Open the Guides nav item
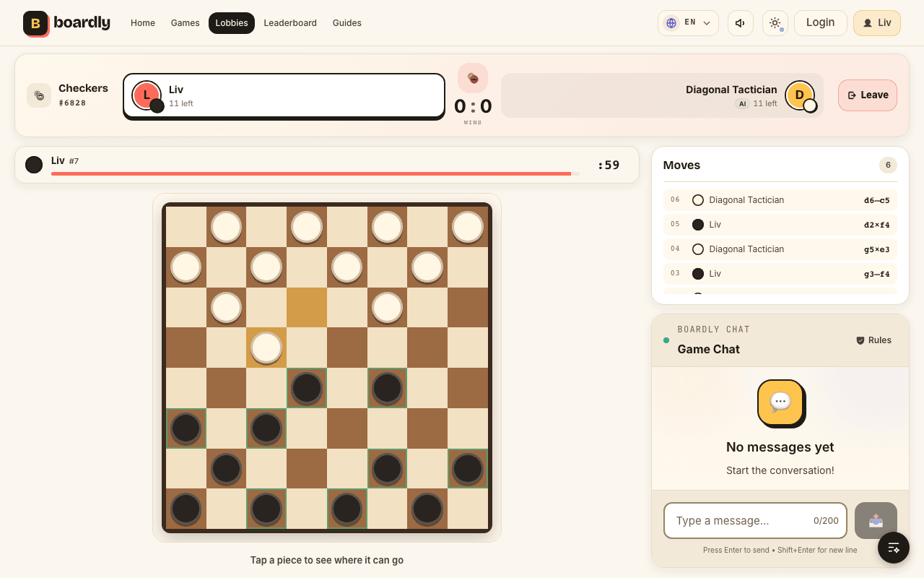Viewport: 924px width, 578px height. [x=347, y=23]
